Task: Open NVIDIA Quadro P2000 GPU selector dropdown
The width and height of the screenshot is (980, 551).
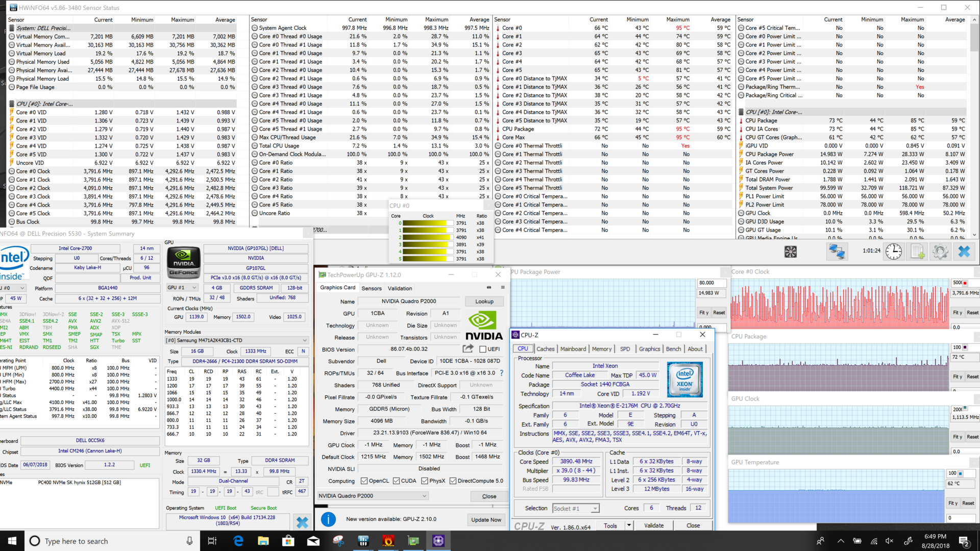Action: click(x=373, y=496)
